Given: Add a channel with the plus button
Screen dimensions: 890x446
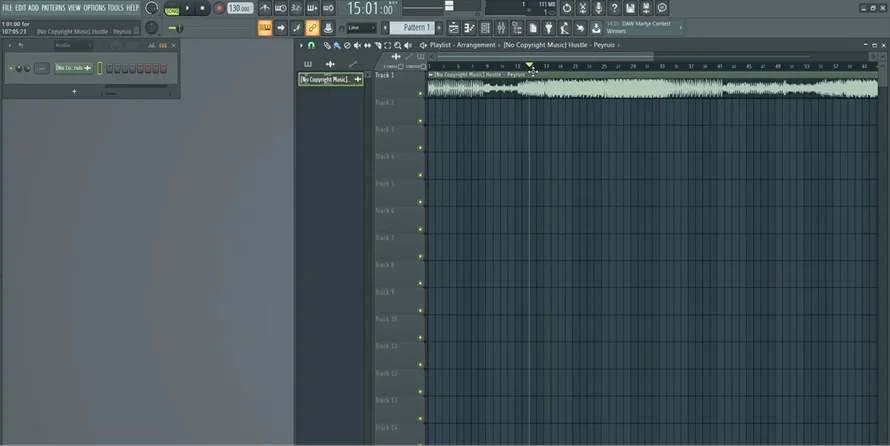Looking at the screenshot, I should (x=74, y=91).
